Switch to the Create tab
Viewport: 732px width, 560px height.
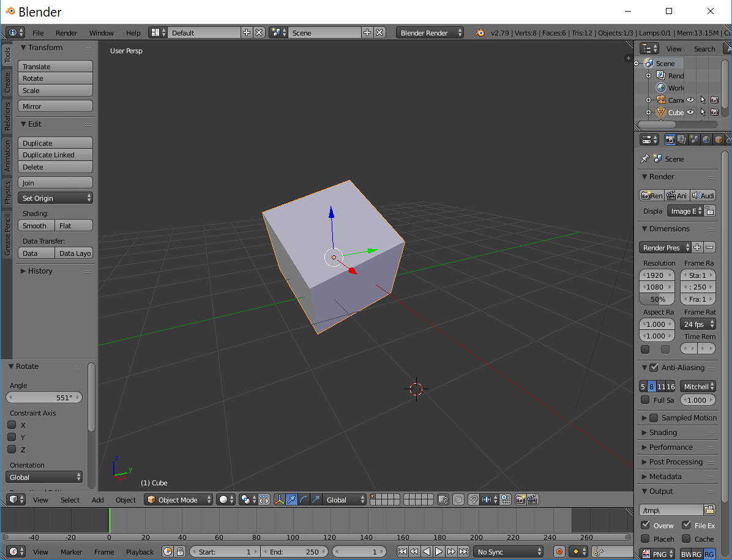coord(7,82)
